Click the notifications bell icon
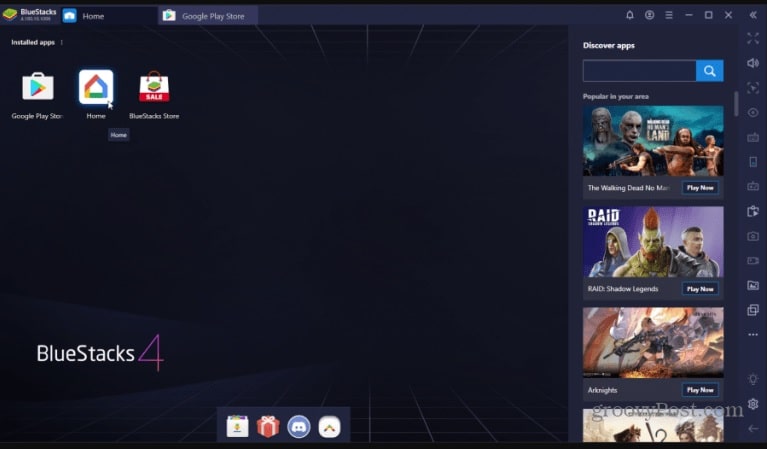The width and height of the screenshot is (767, 449). [630, 15]
